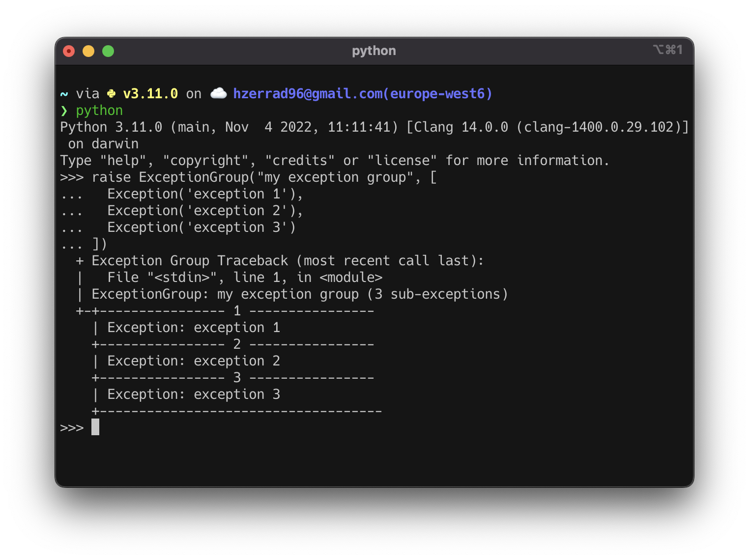Click the 'v3.11.0' version text
The image size is (749, 560).
click(150, 94)
